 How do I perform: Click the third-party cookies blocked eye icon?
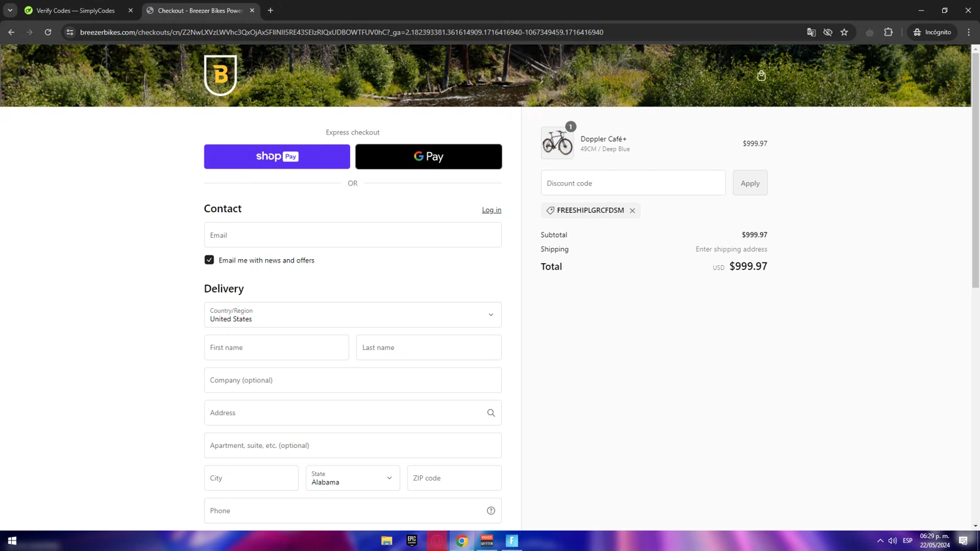pyautogui.click(x=828, y=32)
